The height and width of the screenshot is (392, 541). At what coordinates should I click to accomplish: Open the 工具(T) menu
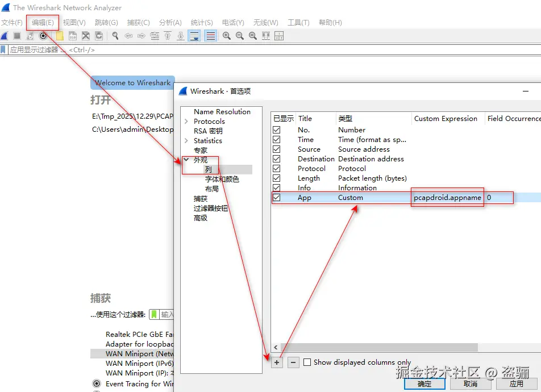point(298,22)
